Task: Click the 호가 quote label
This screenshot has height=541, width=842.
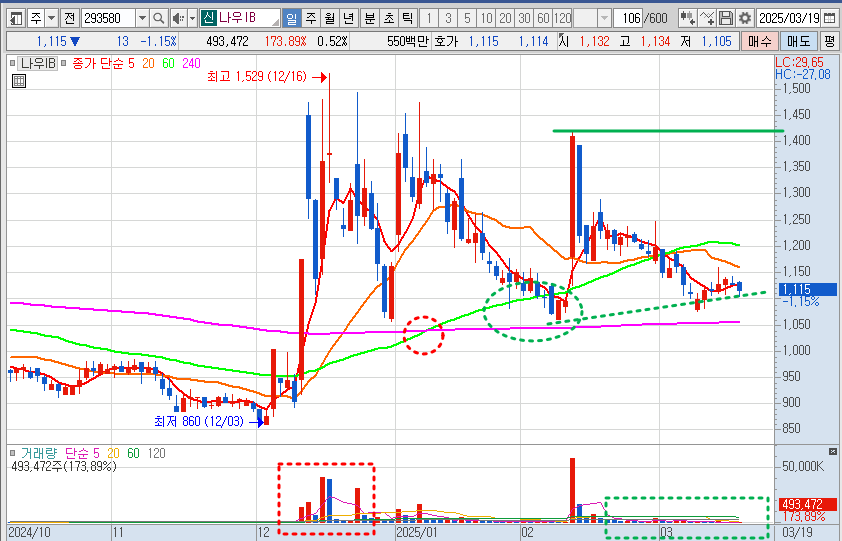Action: [x=444, y=41]
